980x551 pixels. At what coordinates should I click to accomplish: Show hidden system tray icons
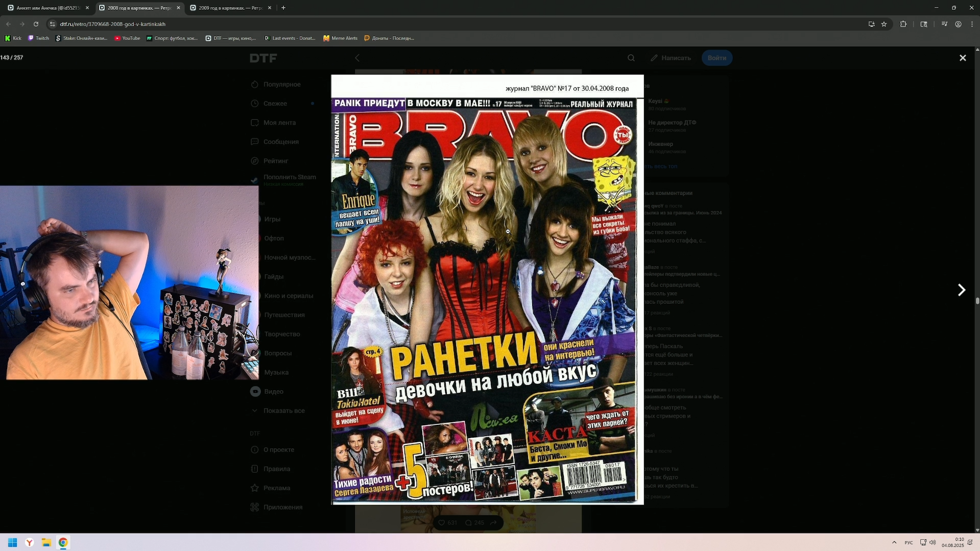894,542
